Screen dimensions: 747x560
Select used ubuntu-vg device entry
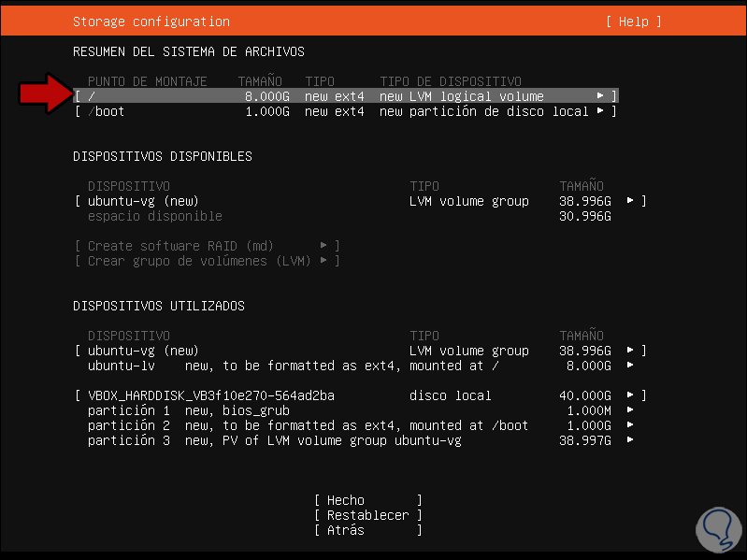pos(143,351)
